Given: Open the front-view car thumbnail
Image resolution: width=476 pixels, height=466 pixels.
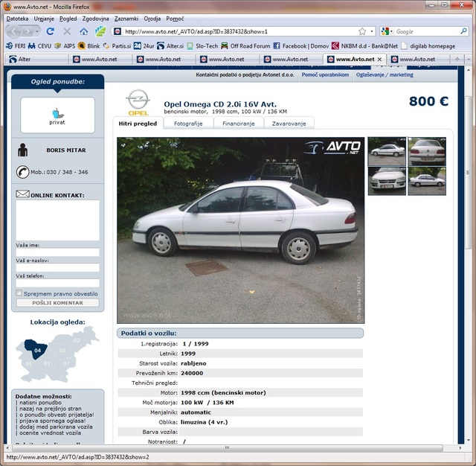Looking at the screenshot, I should (387, 181).
